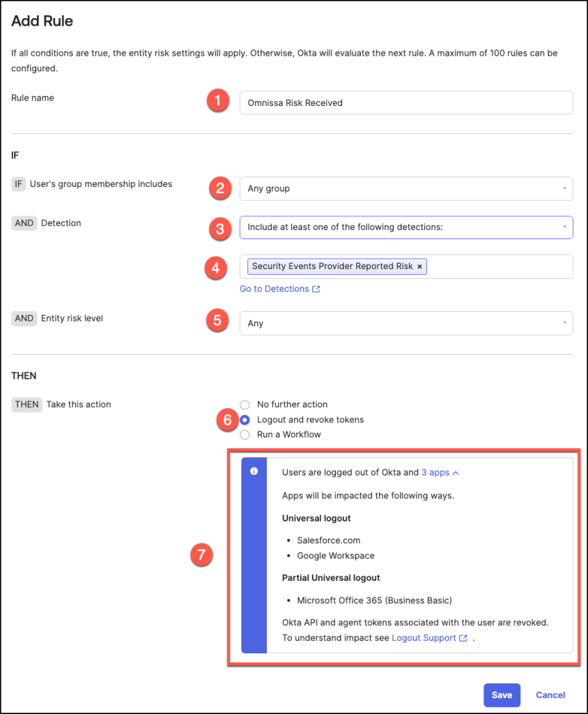This screenshot has height=714, width=588.
Task: Open the User's group membership dropdown
Action: point(405,188)
